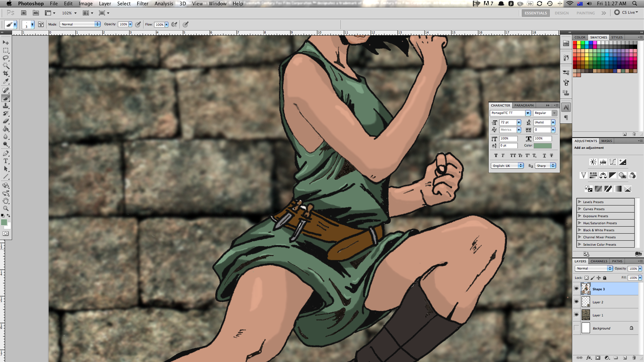
Task: Select the Magic Wand tool
Action: click(6, 66)
